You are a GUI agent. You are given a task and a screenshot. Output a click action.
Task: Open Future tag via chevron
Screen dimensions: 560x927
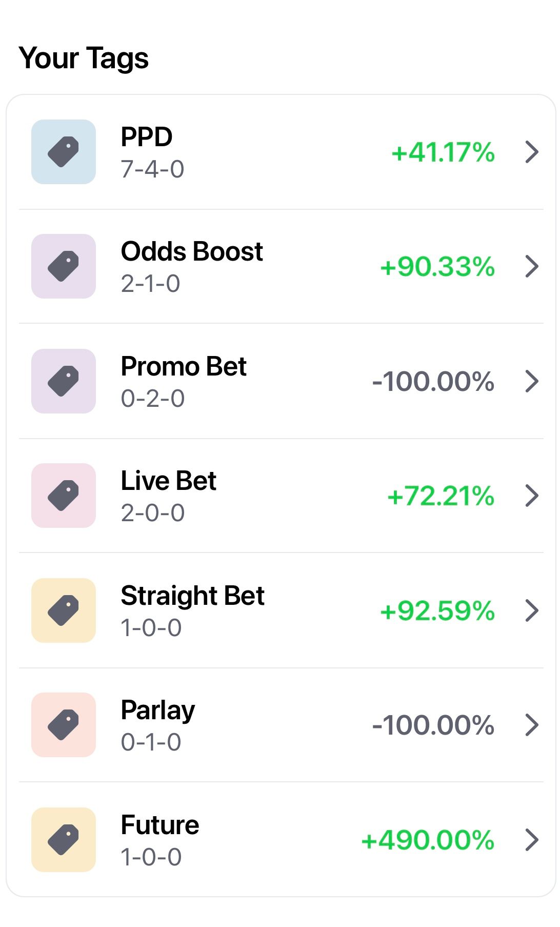click(x=532, y=840)
